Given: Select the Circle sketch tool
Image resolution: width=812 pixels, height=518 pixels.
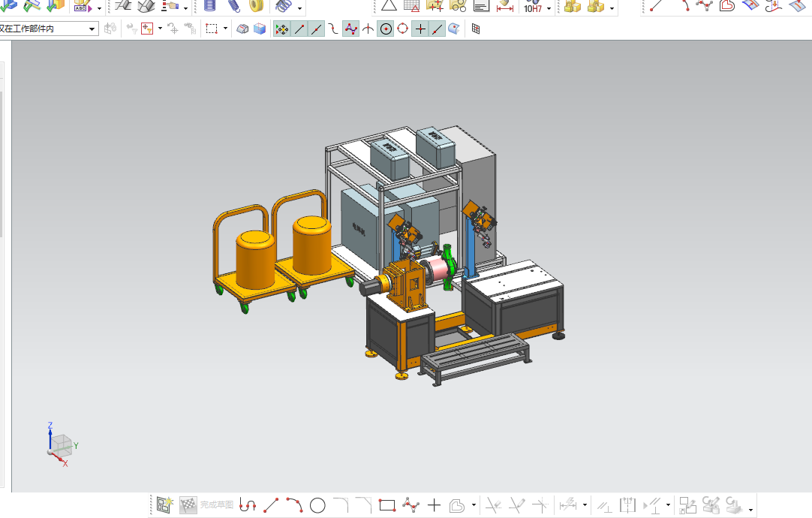Looking at the screenshot, I should [317, 505].
